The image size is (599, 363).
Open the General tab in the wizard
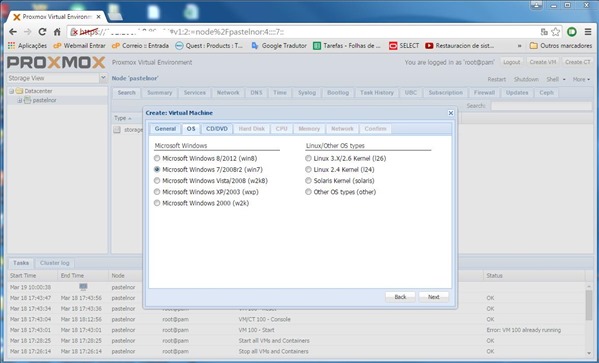165,129
